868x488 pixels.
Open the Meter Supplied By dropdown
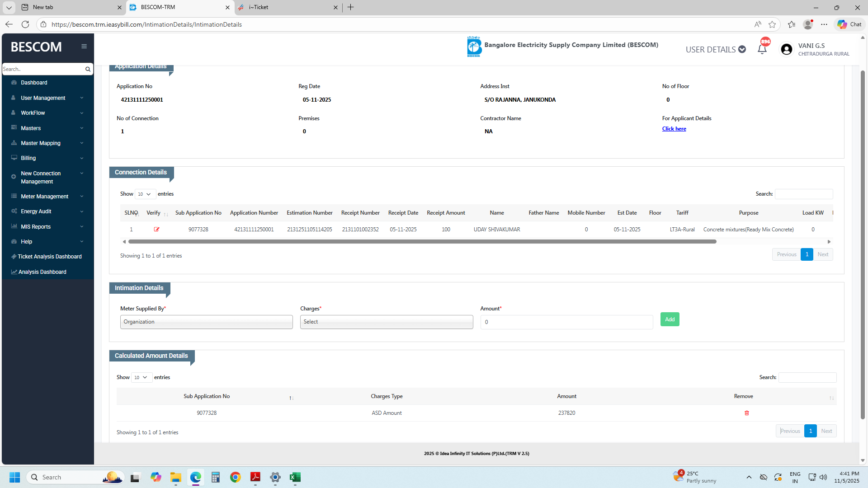point(206,322)
